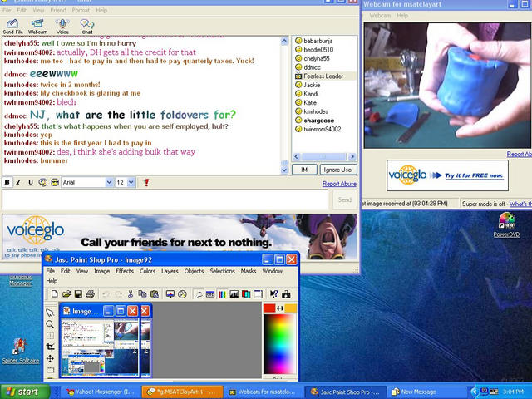
Task: Select Fearless Leader in the user list
Action: (323, 76)
